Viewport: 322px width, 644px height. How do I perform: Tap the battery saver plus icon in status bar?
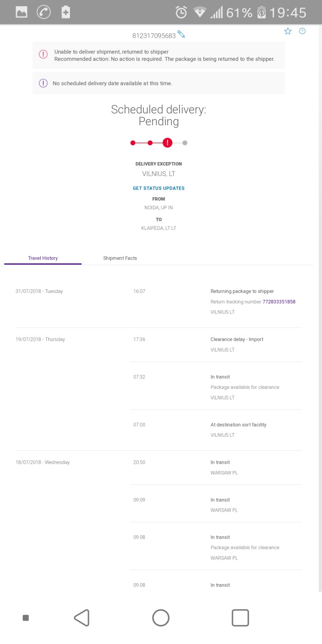[x=66, y=12]
